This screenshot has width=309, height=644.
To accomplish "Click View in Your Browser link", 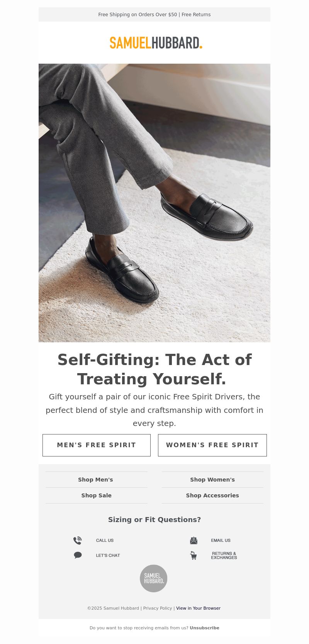I will point(198,608).
